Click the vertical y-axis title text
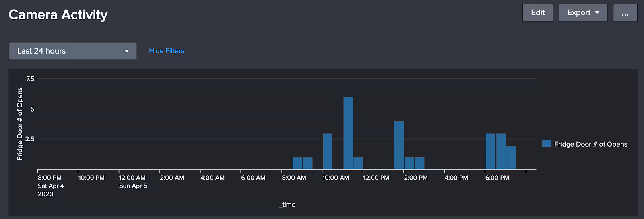This screenshot has height=219, width=644. click(20, 124)
